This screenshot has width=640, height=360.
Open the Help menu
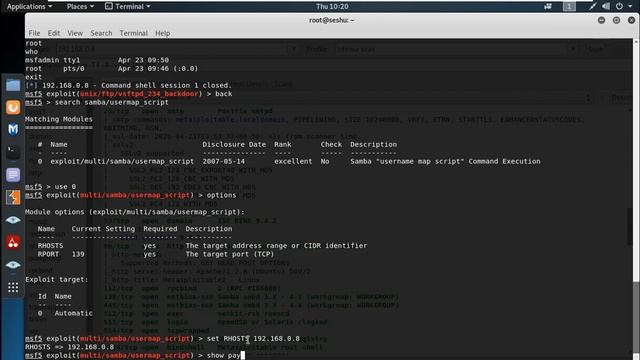point(162,33)
